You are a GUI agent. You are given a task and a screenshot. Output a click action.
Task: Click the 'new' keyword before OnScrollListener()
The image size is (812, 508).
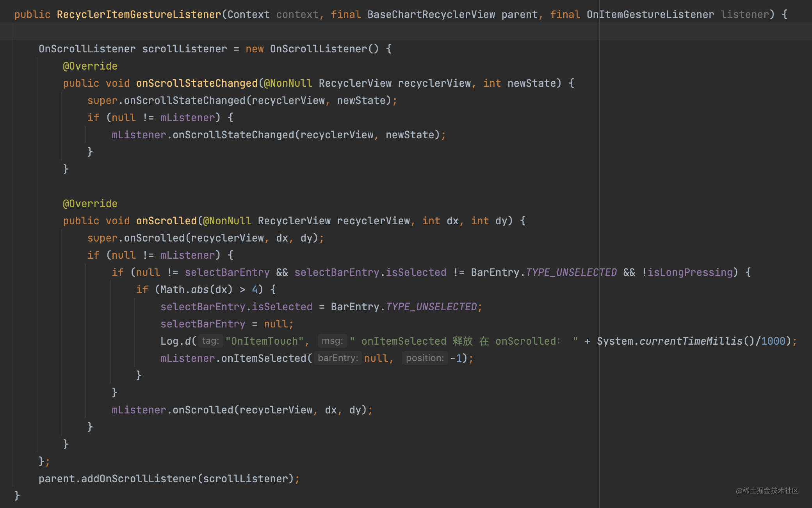point(255,49)
